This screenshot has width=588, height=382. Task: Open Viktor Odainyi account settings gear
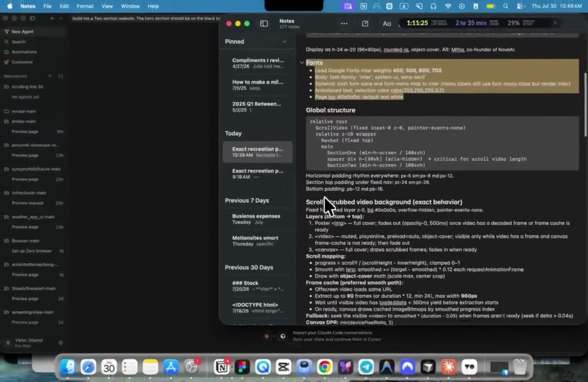[x=60, y=343]
